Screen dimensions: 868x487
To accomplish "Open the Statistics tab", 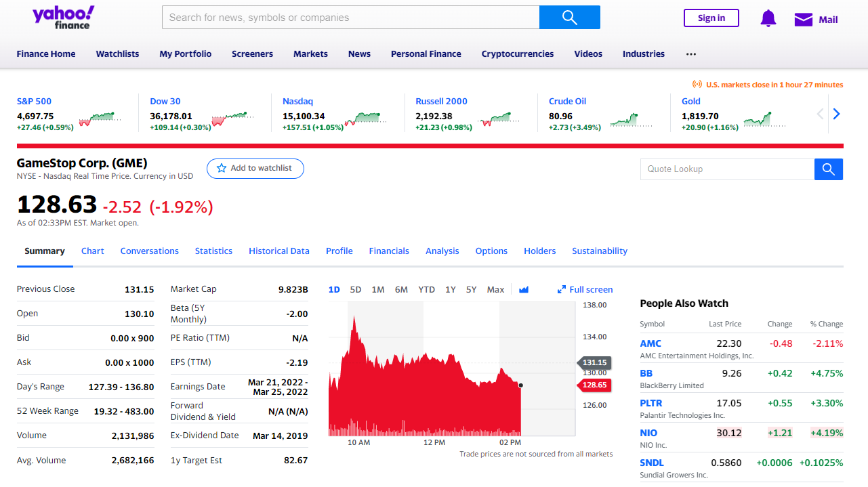I will click(213, 251).
